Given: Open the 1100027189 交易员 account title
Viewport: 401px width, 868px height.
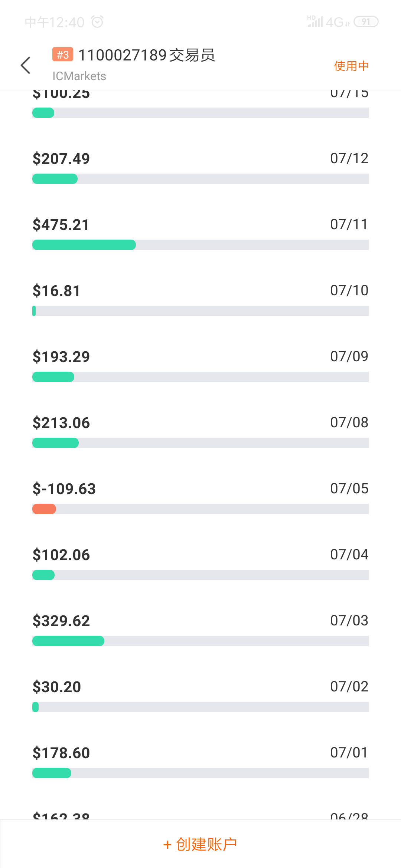Looking at the screenshot, I should [x=147, y=55].
